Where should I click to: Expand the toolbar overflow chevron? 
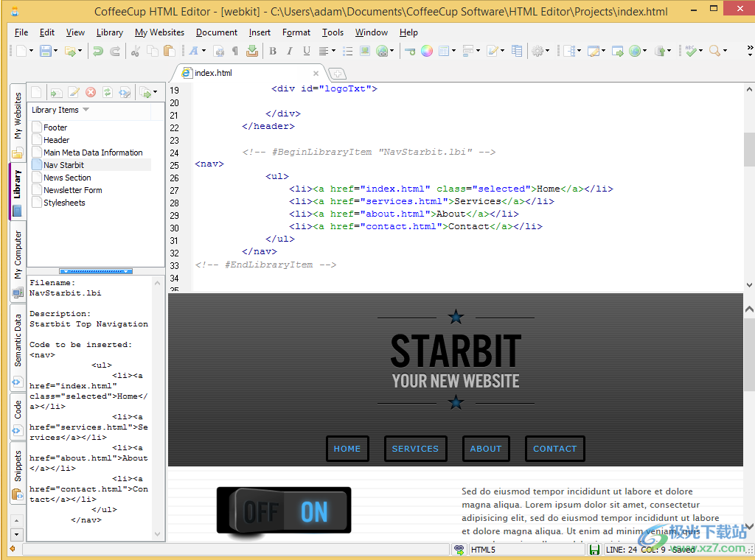pos(750,49)
